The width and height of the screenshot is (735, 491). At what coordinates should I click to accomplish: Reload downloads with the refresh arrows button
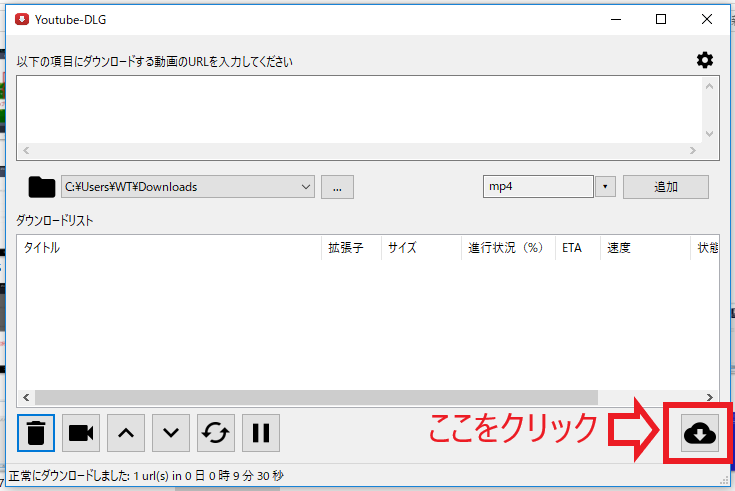coord(216,433)
